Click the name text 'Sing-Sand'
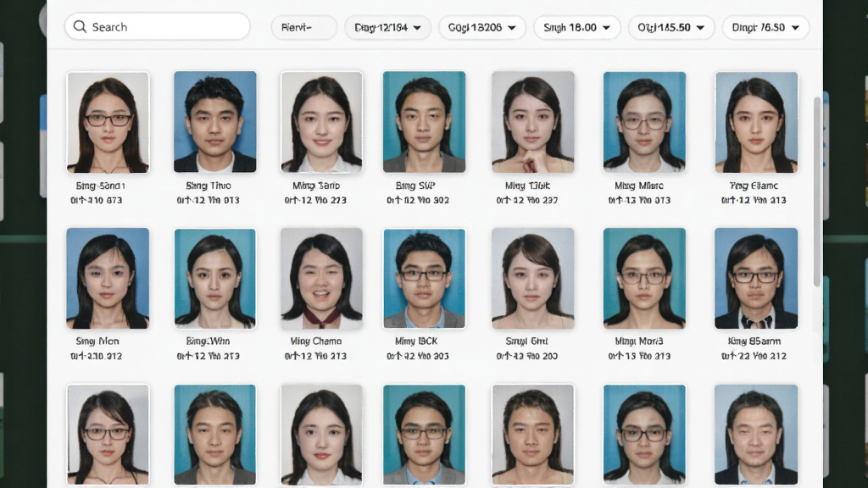The width and height of the screenshot is (868, 488). 100,186
